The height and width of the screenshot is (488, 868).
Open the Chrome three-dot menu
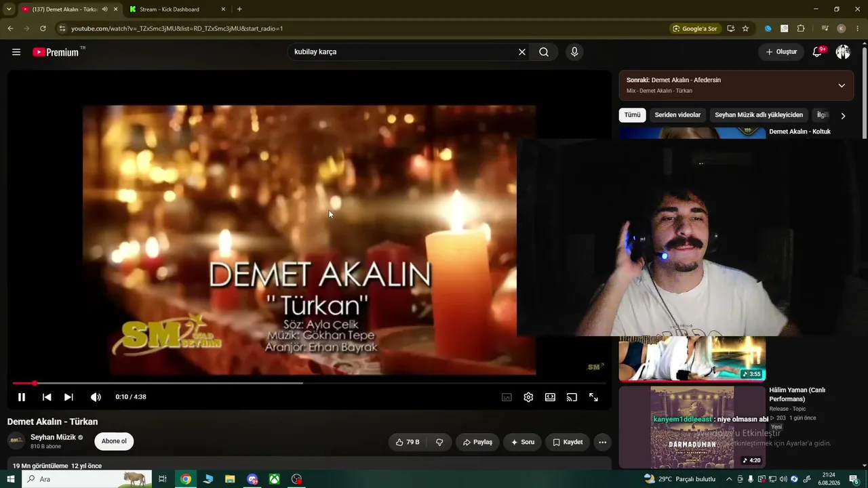(857, 28)
